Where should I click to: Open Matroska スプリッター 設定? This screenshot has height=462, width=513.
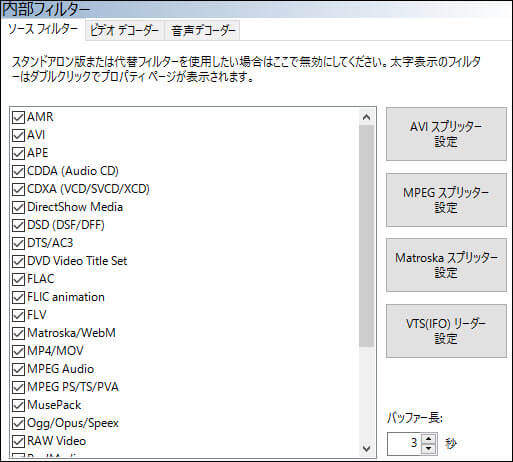click(446, 265)
